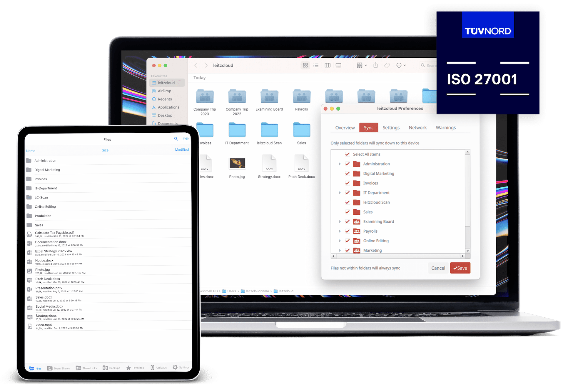Expand the Online Editing tree row
This screenshot has width=588, height=390.
(x=340, y=241)
